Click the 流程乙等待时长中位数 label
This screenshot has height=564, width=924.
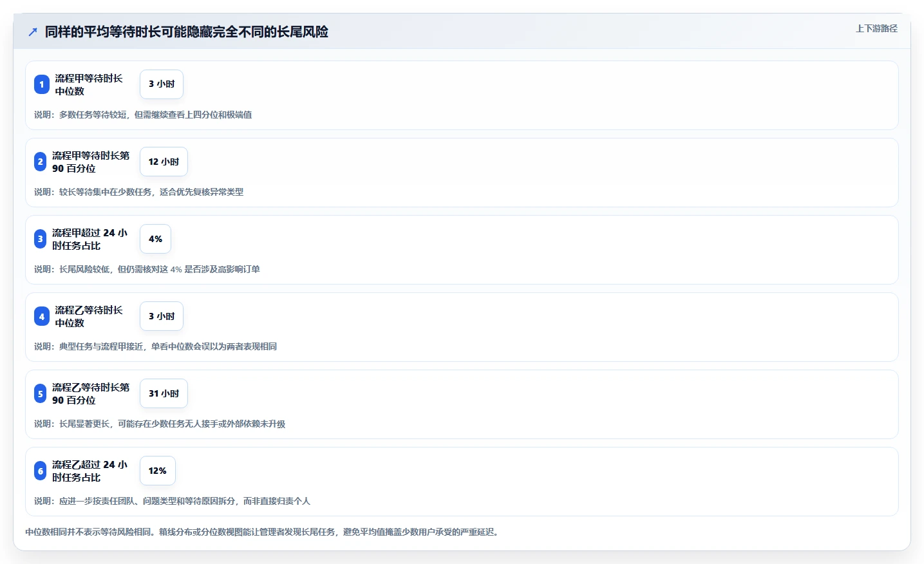89,316
